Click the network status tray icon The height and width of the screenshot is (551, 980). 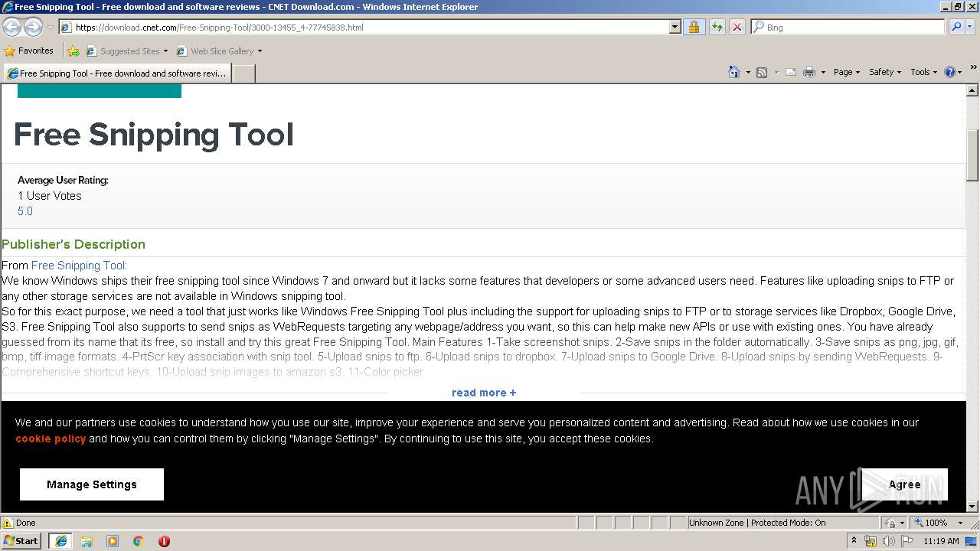coord(871,541)
